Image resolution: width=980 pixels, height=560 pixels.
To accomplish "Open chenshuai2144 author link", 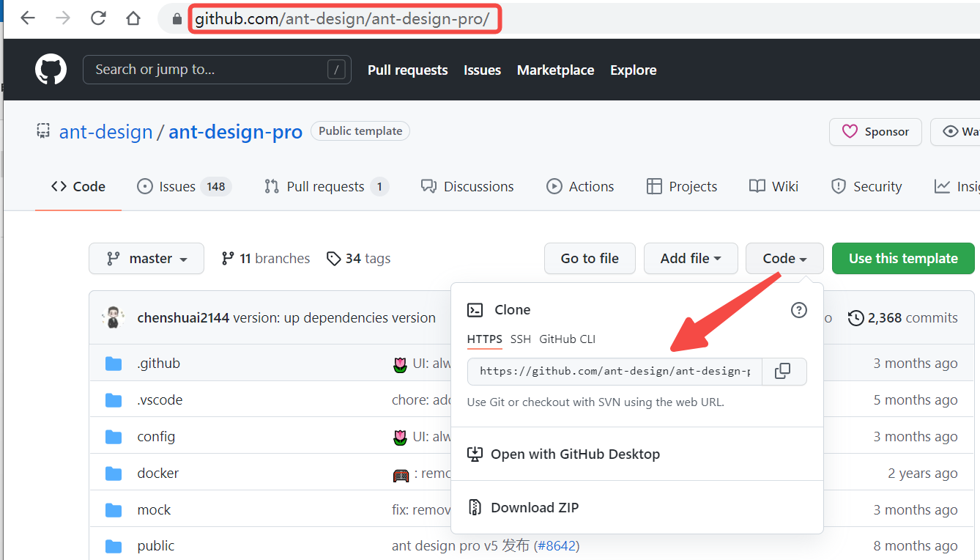I will [x=183, y=318].
